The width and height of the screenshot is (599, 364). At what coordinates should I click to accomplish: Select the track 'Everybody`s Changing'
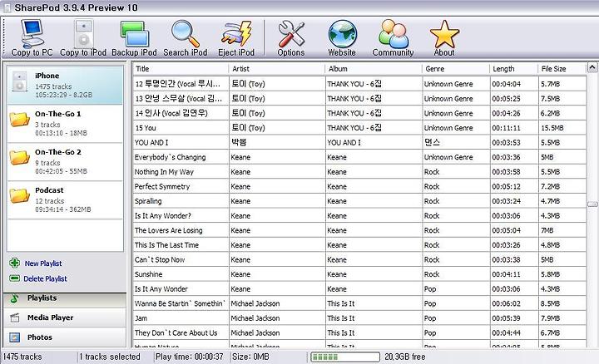(x=360, y=157)
